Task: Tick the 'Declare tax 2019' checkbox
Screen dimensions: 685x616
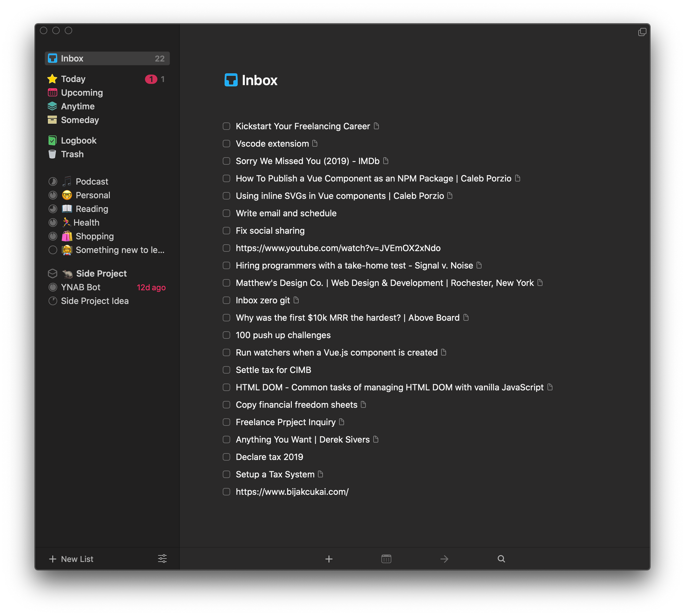Action: [226, 457]
